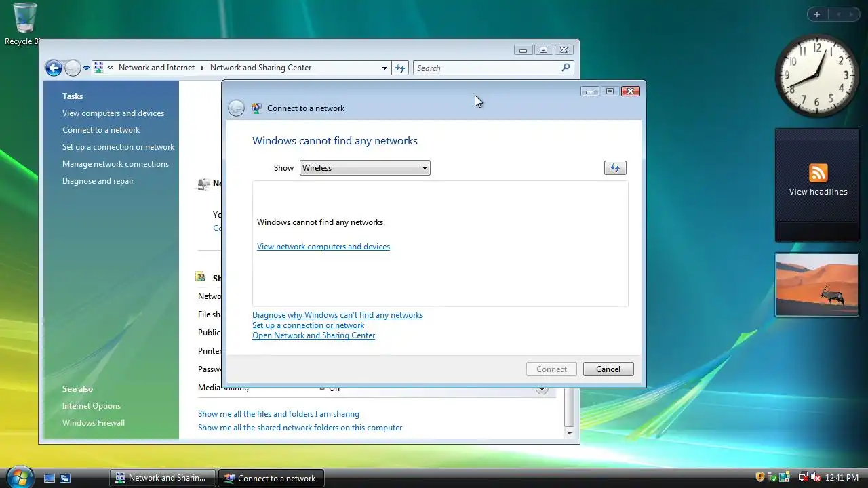Click the desert slideshow gadget picture

tap(817, 285)
